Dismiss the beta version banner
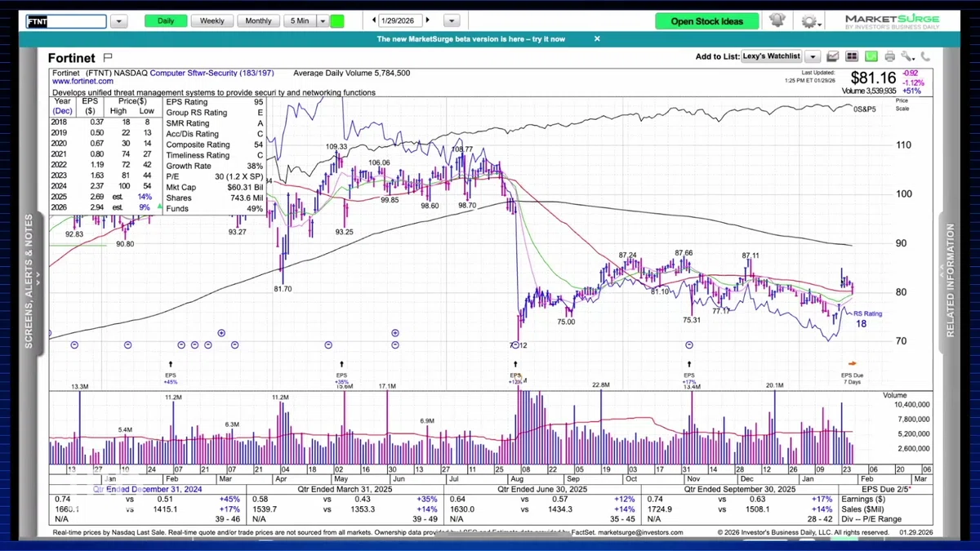Viewport: 980px width, 551px height. pyautogui.click(x=597, y=38)
